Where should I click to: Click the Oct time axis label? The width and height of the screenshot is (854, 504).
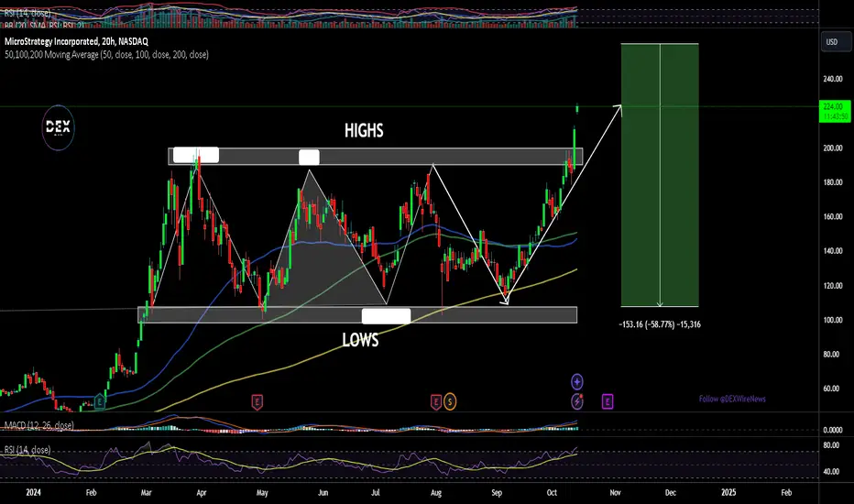552,493
